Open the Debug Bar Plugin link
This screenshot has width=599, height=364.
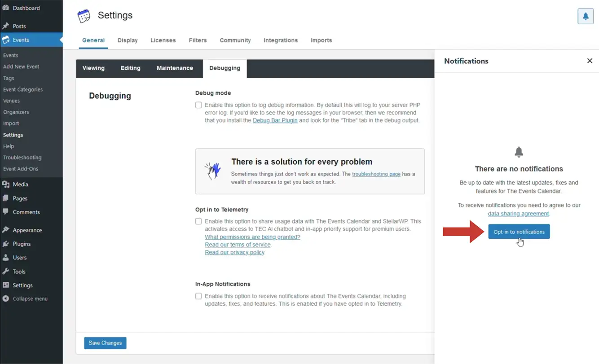tap(275, 120)
